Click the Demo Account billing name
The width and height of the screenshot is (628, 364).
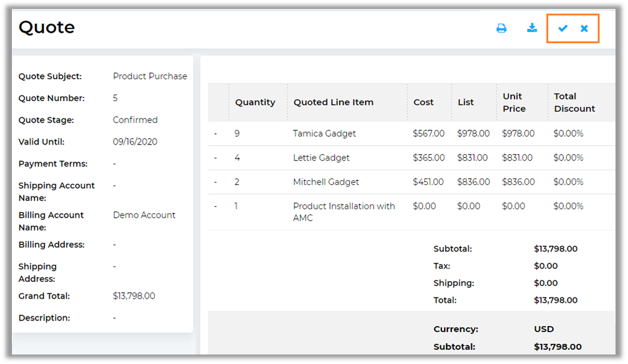[144, 215]
